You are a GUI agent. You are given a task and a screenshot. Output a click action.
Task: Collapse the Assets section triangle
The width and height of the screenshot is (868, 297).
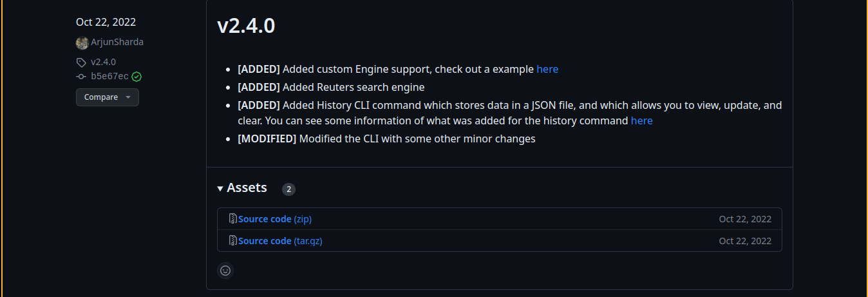[x=221, y=189]
